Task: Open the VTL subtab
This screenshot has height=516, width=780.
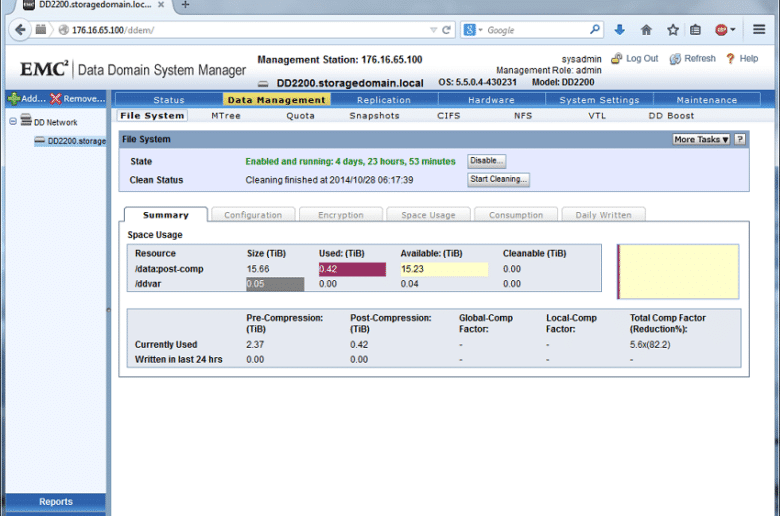Action: click(597, 115)
